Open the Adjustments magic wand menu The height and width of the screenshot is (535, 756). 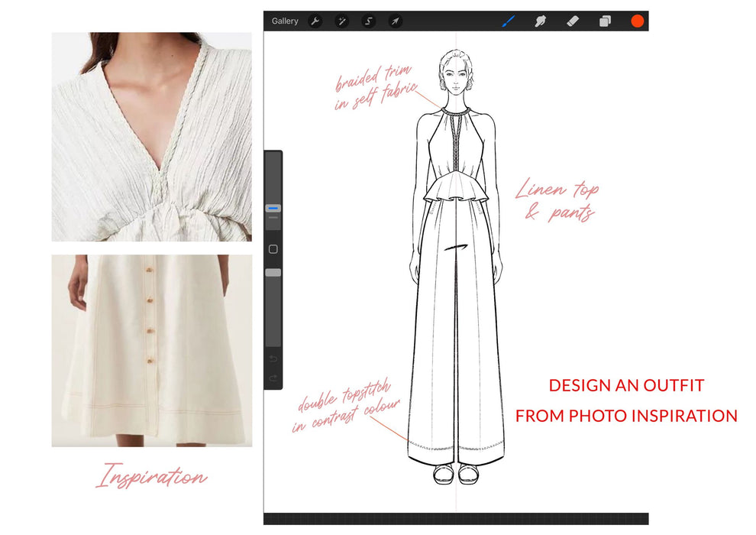pyautogui.click(x=341, y=21)
